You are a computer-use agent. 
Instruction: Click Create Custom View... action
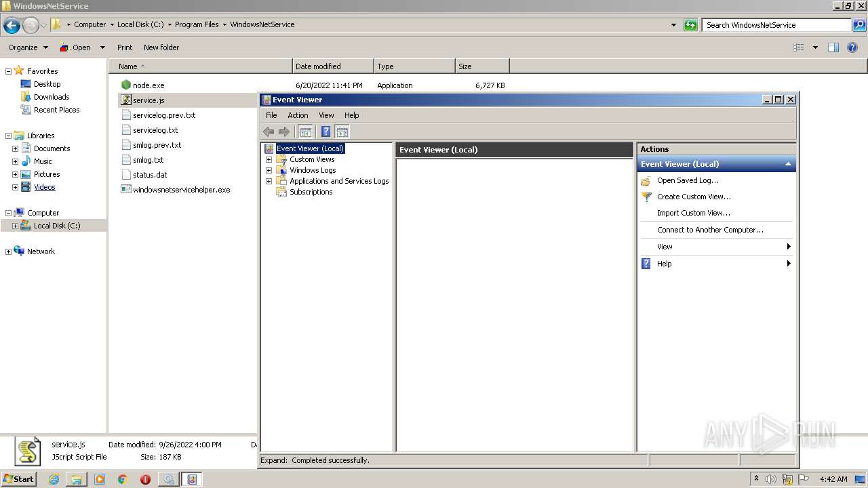click(694, 197)
